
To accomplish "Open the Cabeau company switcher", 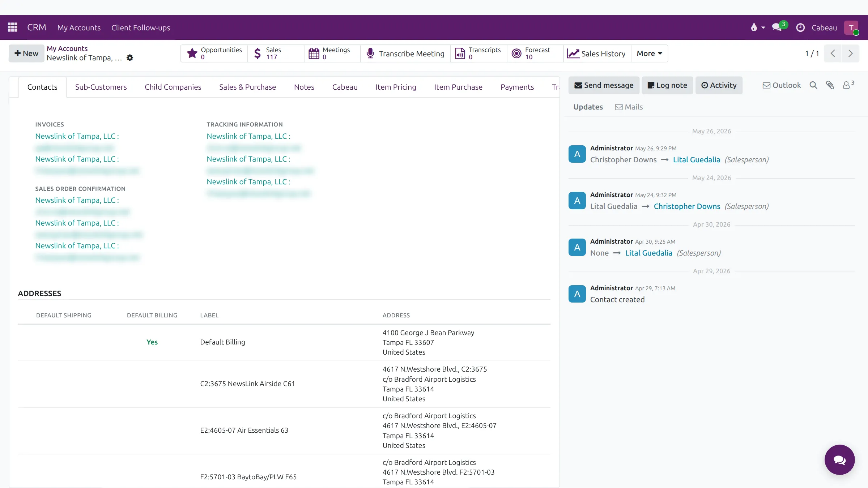I will [824, 28].
